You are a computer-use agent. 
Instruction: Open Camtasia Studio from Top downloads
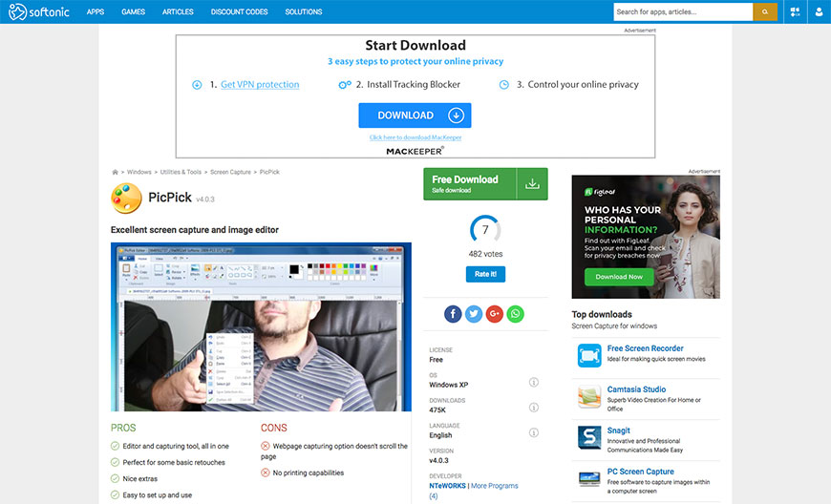click(636, 389)
